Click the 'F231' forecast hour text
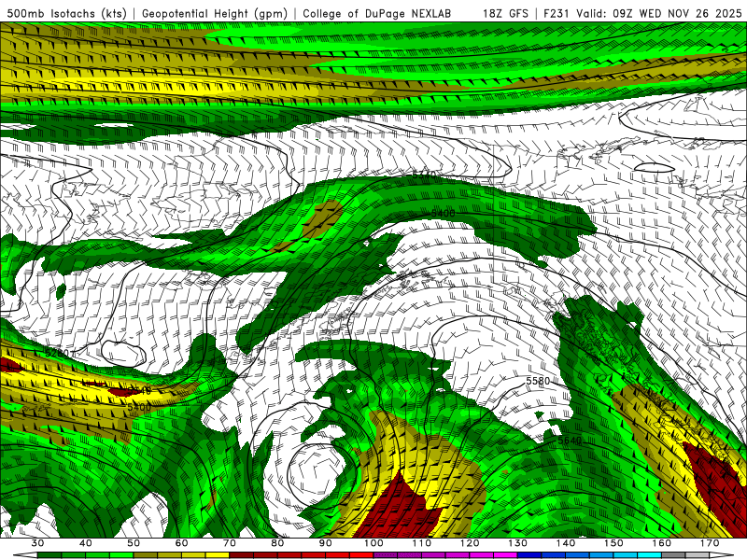The image size is (747, 560). tap(556, 13)
